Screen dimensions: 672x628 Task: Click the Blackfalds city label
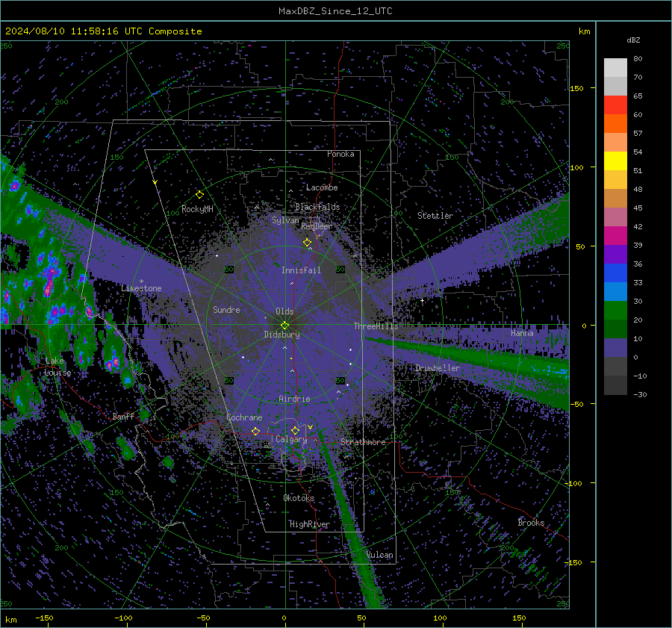[x=317, y=207]
